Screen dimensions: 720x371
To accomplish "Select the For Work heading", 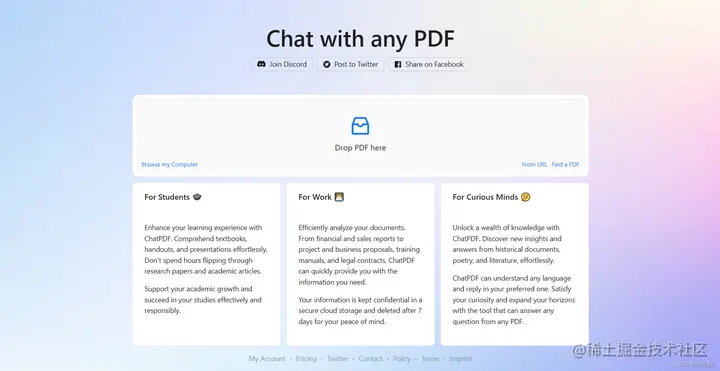I will coord(315,197).
